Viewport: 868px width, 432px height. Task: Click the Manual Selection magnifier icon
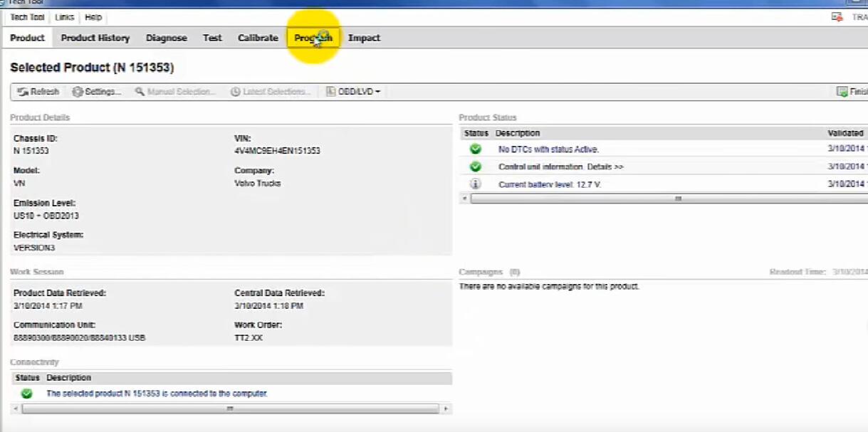tap(140, 92)
